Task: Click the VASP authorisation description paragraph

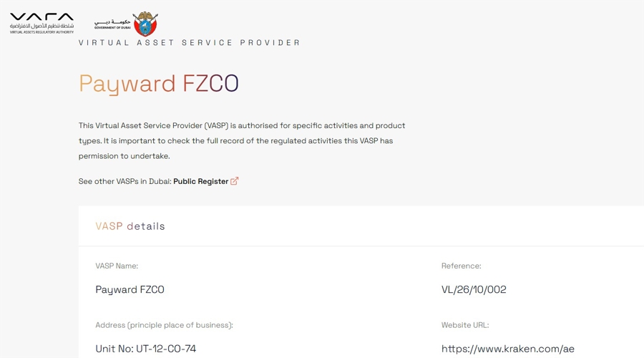Action: tap(242, 140)
